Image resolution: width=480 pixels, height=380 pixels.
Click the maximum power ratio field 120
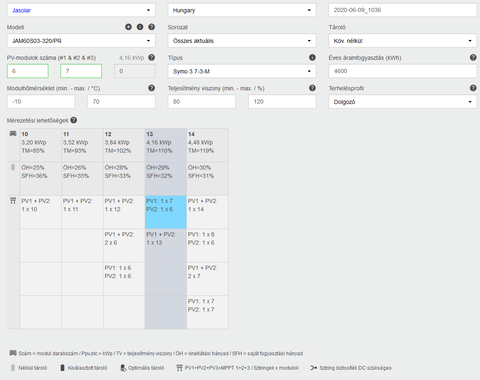[282, 102]
